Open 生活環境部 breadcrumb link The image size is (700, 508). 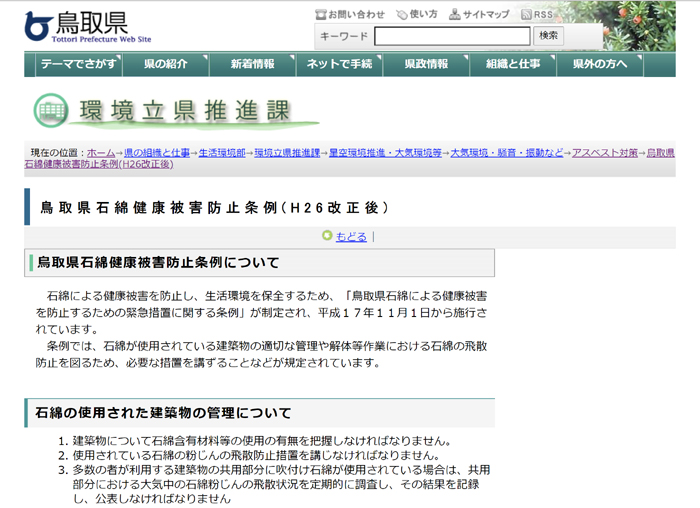click(221, 153)
